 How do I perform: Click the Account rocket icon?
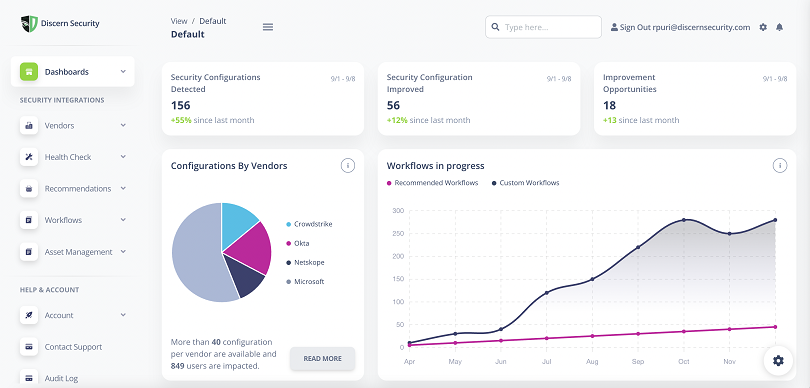tap(29, 315)
